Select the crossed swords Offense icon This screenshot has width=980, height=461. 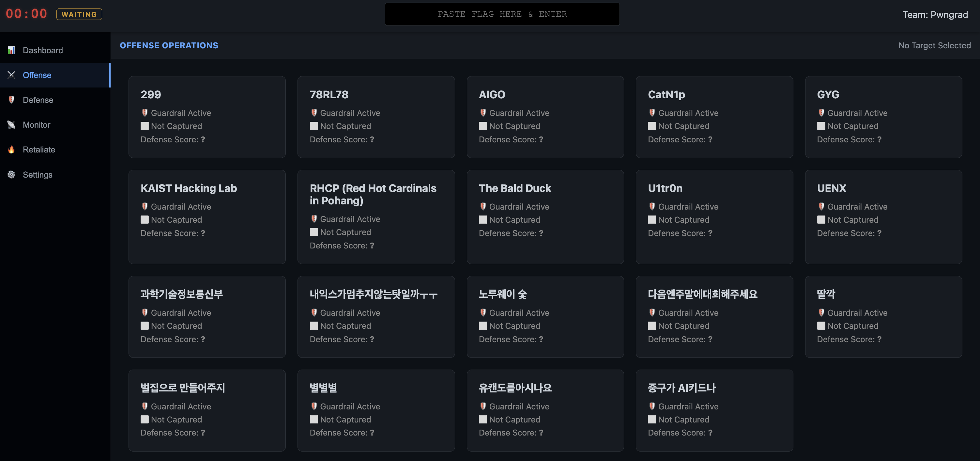(x=11, y=75)
